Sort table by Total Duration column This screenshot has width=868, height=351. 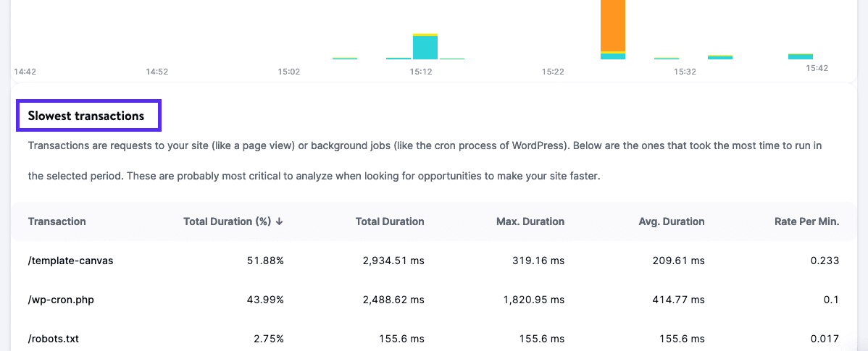coord(390,221)
